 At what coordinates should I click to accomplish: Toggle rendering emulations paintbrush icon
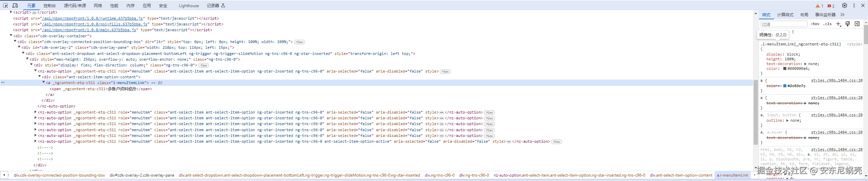[848, 24]
